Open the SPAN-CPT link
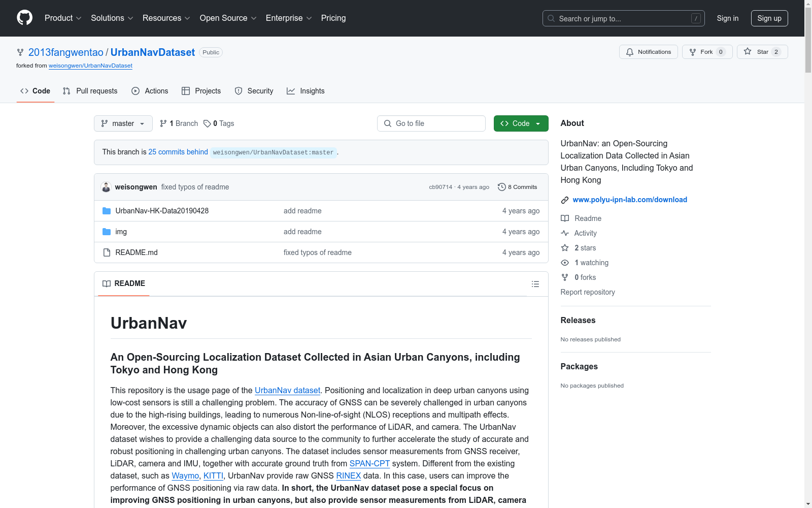The width and height of the screenshot is (812, 508). click(x=369, y=463)
